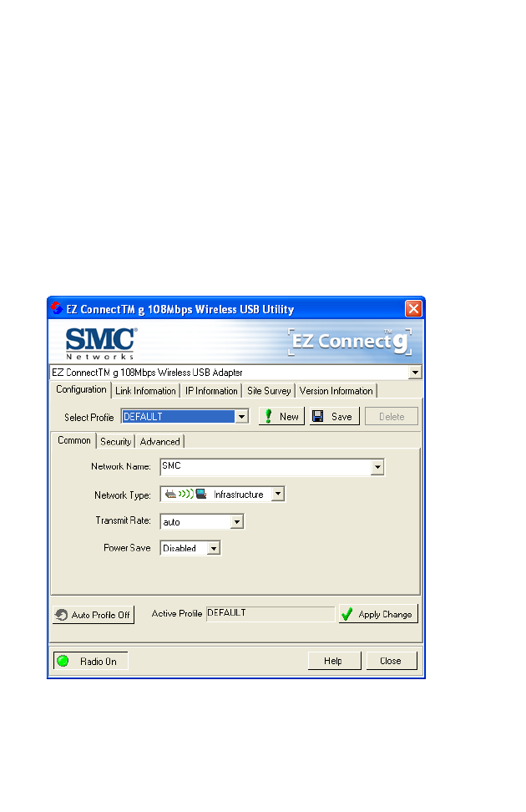The width and height of the screenshot is (526, 812).
Task: Click the "Transmit Rate:" label
Action: tap(123, 520)
